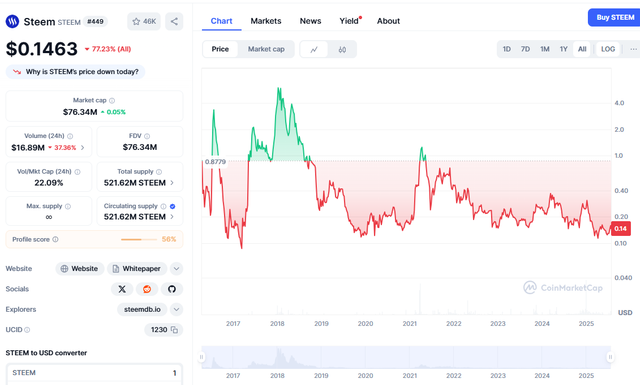The width and height of the screenshot is (640, 385).
Task: Enable LOG scale on chart
Action: 608,49
